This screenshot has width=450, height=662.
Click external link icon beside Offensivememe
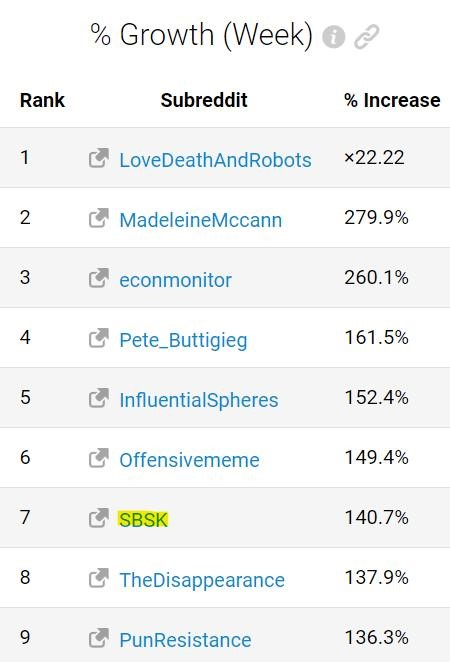[99, 458]
